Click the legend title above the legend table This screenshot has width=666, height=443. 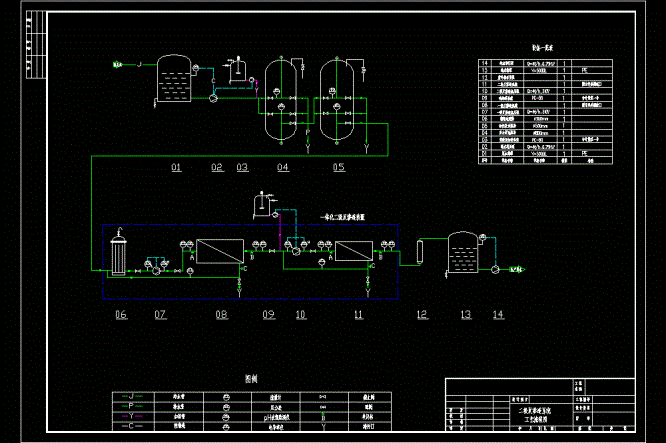(251, 378)
